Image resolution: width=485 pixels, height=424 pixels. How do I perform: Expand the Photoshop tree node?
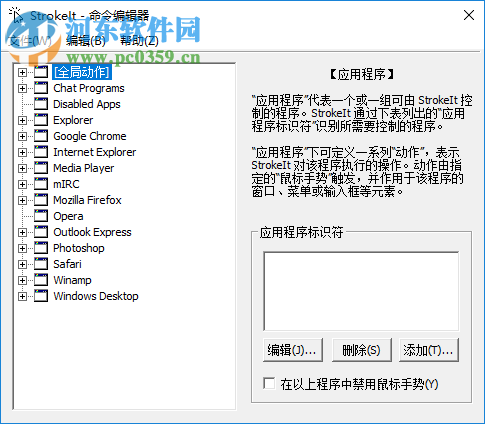coord(22,248)
